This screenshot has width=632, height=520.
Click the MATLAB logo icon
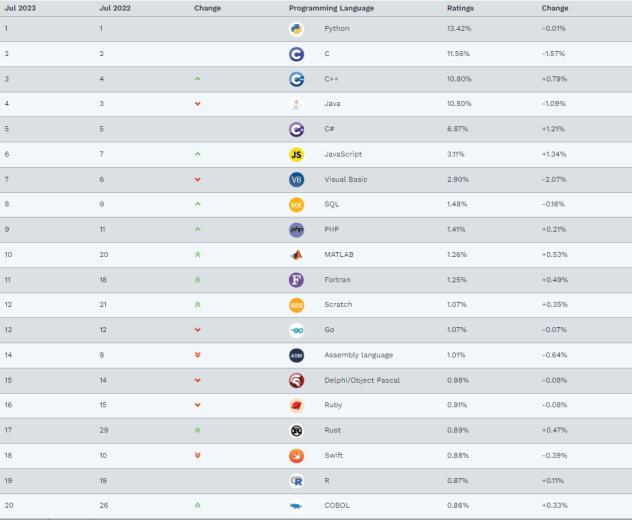[296, 255]
